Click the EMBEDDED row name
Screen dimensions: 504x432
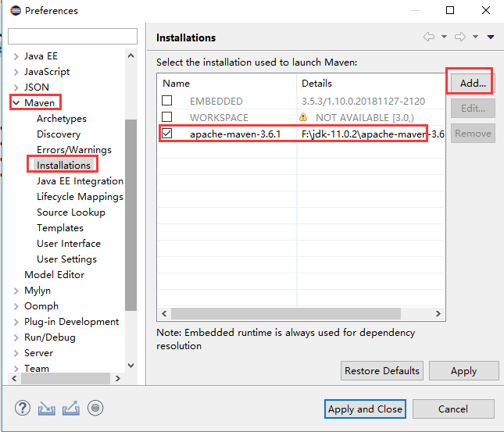click(216, 102)
